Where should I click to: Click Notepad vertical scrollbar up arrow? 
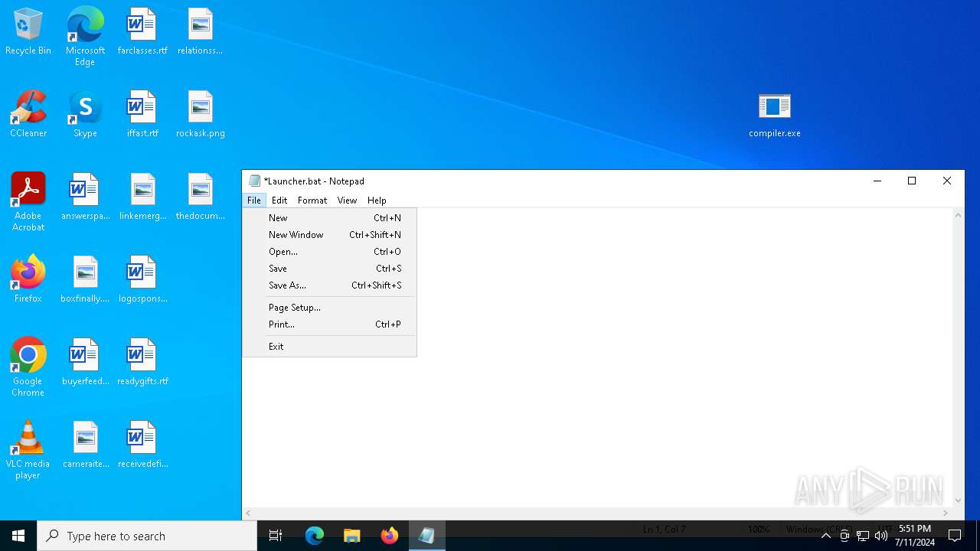[958, 215]
